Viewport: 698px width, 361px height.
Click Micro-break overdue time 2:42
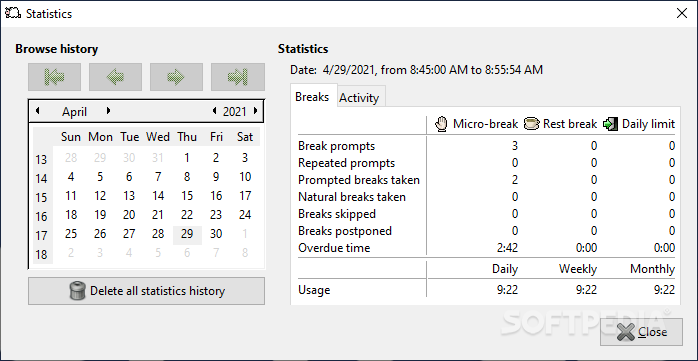(x=507, y=247)
